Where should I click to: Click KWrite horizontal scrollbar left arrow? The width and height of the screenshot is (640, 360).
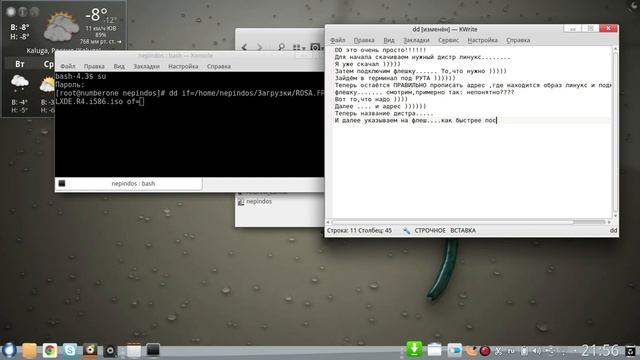pyautogui.click(x=328, y=222)
